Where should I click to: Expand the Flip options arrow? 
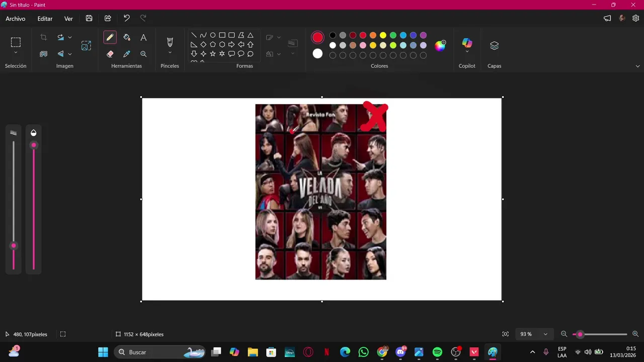pyautogui.click(x=70, y=54)
